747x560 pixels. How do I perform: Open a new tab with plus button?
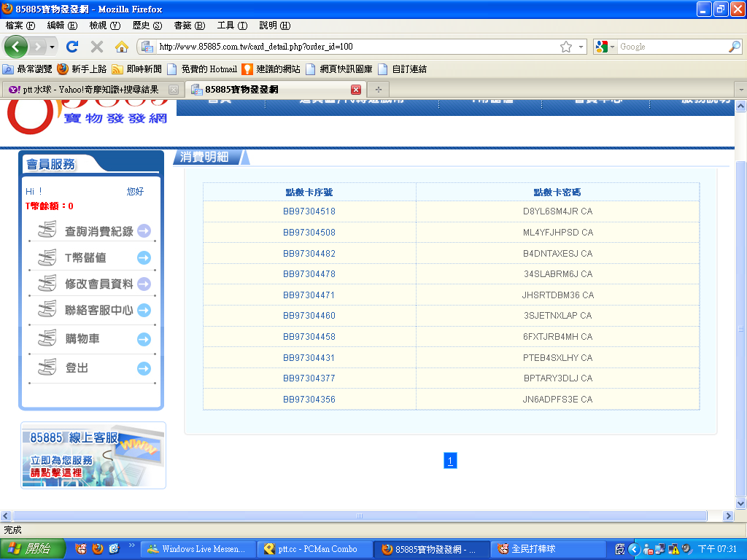pyautogui.click(x=378, y=90)
